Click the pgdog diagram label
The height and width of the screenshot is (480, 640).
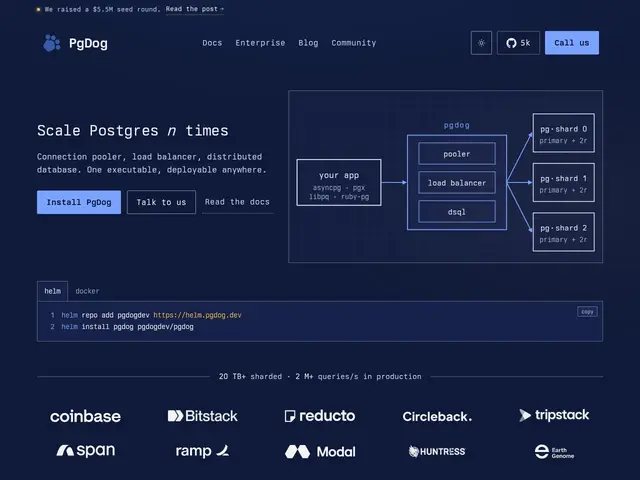(x=456, y=125)
